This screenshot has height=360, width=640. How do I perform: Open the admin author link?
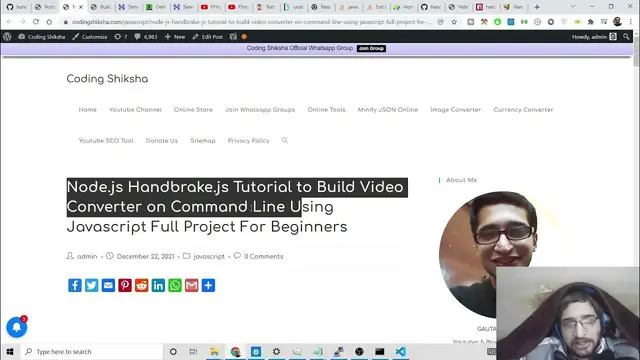point(87,256)
